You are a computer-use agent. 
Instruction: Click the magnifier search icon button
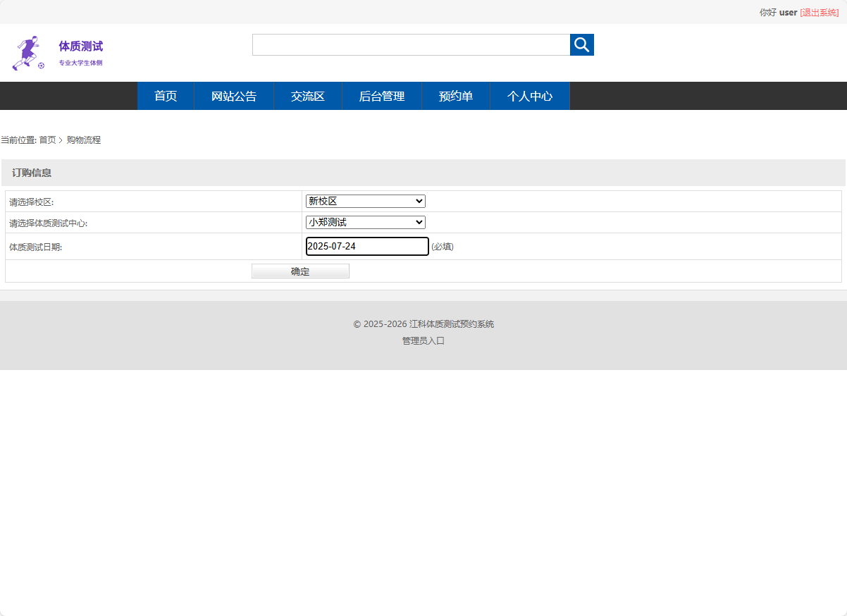(581, 44)
